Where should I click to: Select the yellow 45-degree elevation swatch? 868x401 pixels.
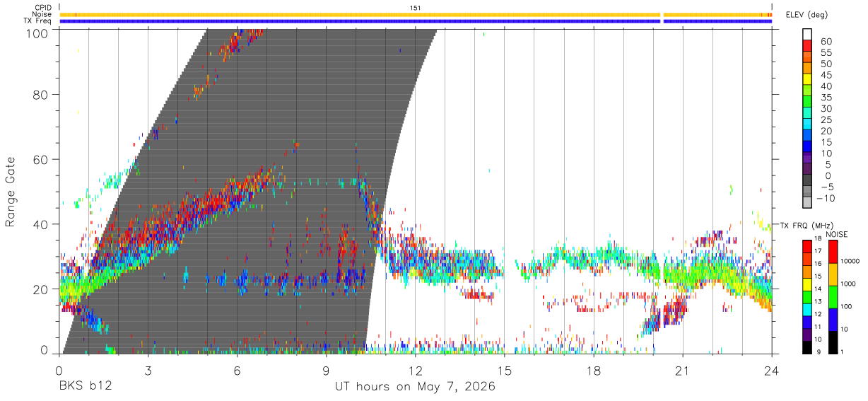(x=807, y=79)
